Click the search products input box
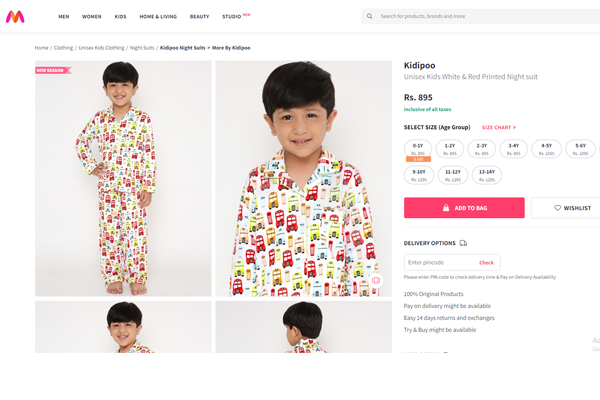 [x=480, y=16]
